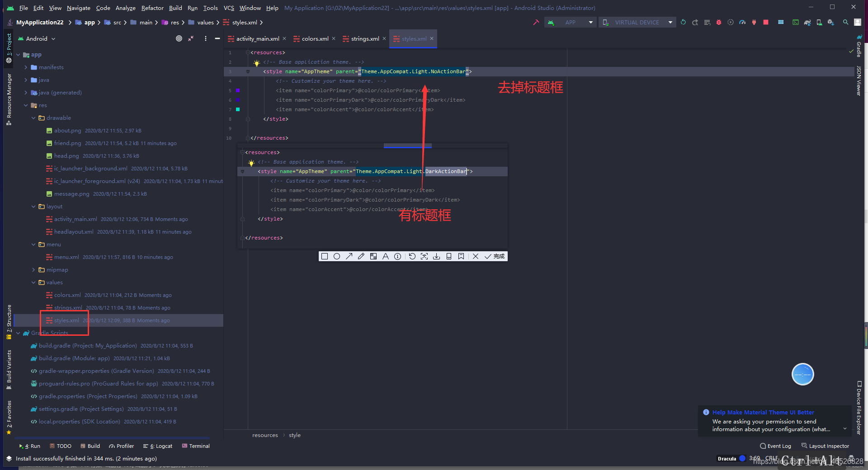Select the mosaic tool in screenshot toolbar
The image size is (868, 470).
click(373, 256)
